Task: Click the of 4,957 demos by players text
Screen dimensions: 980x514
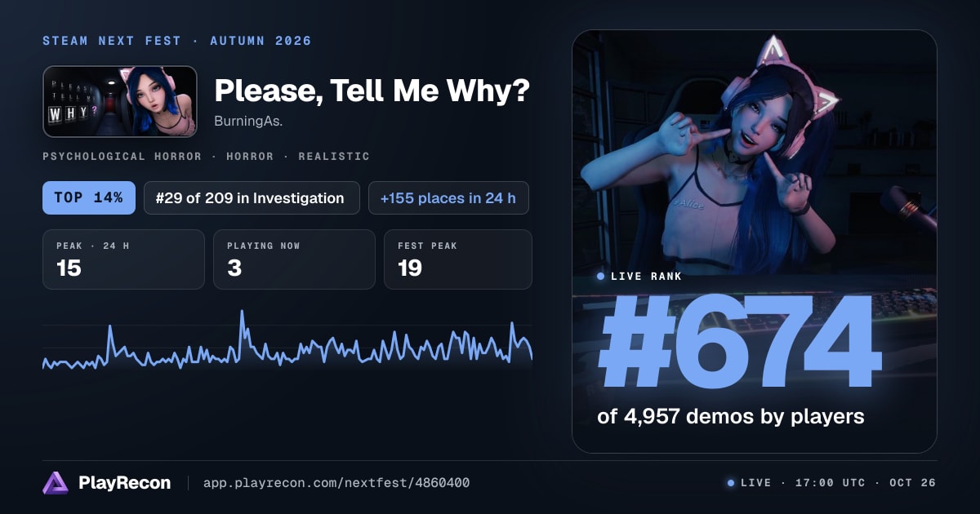Action: [x=731, y=416]
